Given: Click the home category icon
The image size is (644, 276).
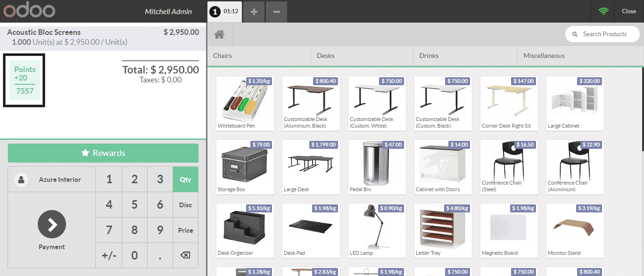Looking at the screenshot, I should 219,34.
